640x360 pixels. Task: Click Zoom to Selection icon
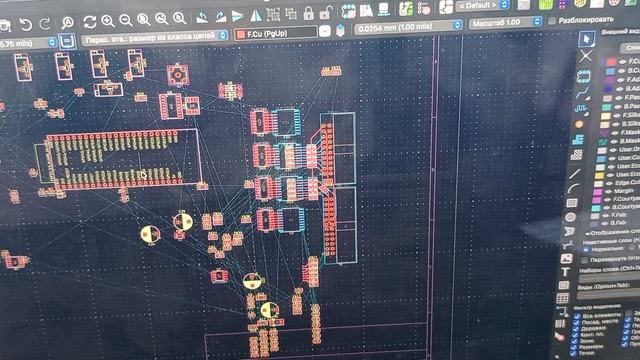tap(180, 18)
